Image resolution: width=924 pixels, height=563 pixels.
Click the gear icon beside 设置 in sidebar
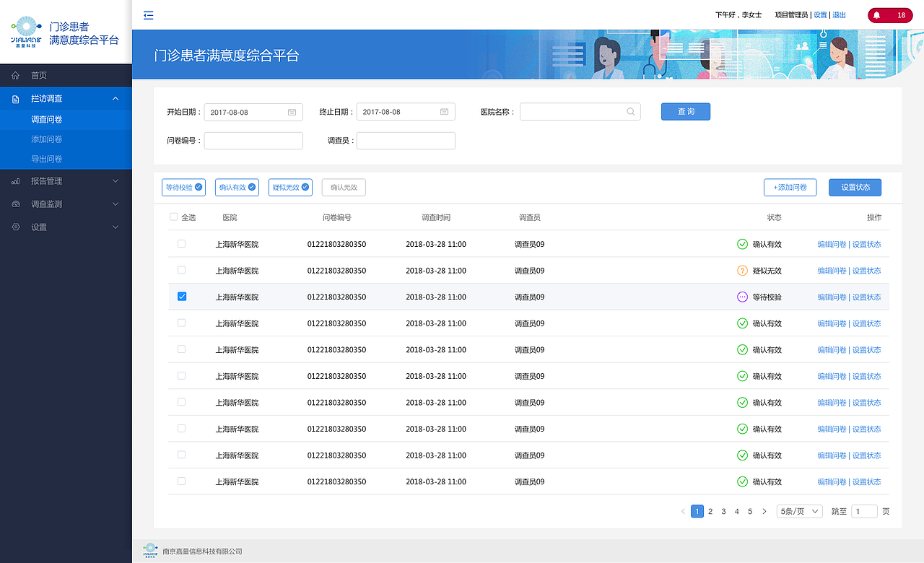[16, 227]
